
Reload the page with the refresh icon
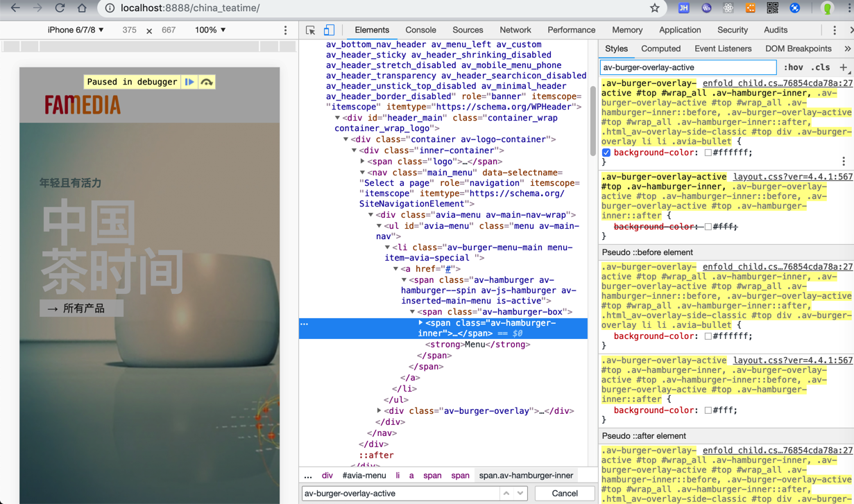coord(60,8)
